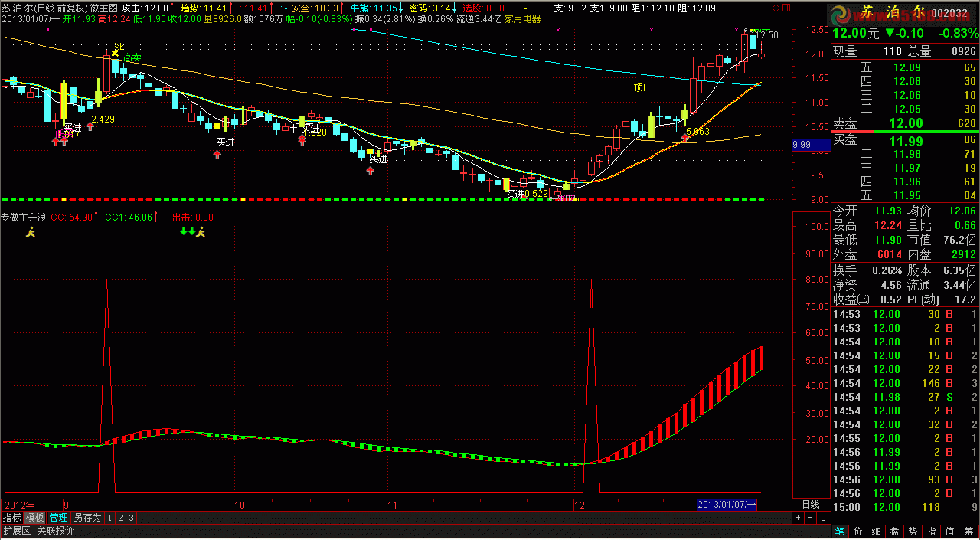
Task: Click month 10 on the time axis
Action: tap(239, 505)
